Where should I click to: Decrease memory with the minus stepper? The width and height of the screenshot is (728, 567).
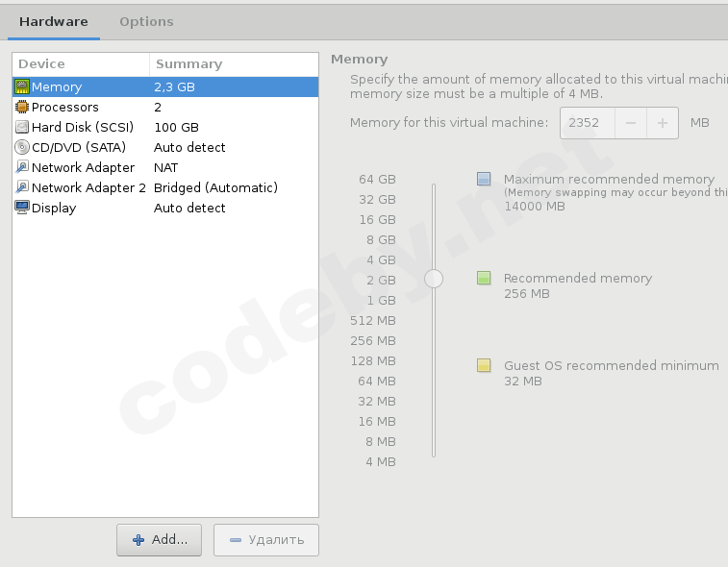pos(631,123)
